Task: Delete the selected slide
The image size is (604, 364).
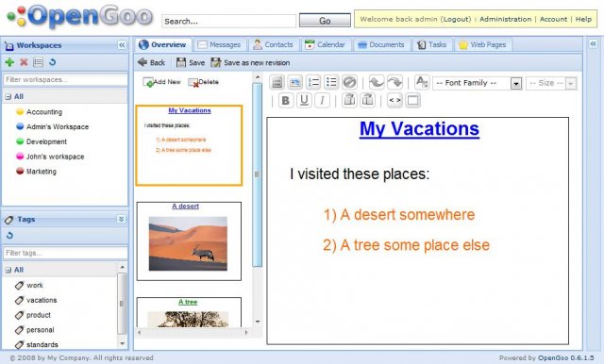Action: (x=204, y=82)
